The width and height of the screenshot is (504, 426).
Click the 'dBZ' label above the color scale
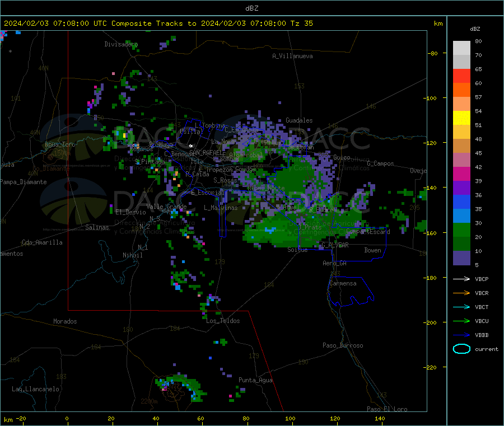click(475, 29)
